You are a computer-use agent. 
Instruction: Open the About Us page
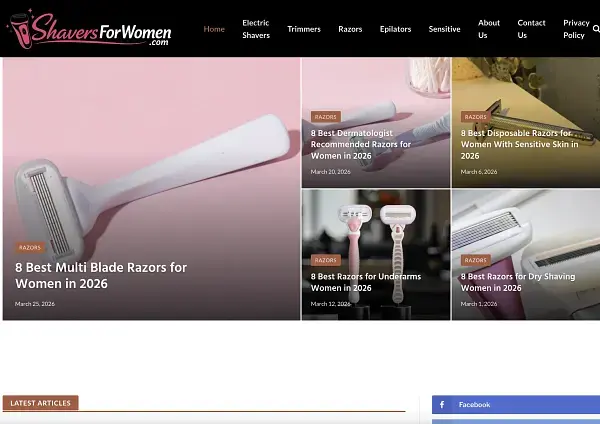pos(489,29)
